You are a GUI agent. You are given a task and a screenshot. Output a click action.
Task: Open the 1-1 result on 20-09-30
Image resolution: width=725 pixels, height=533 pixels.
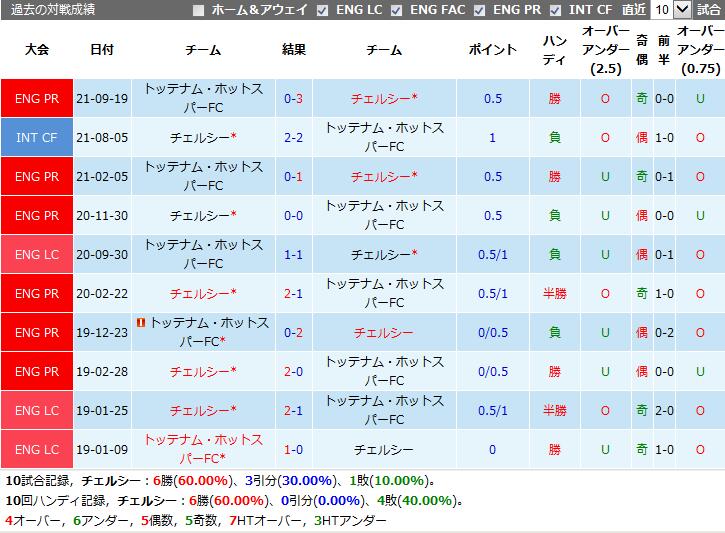click(293, 254)
